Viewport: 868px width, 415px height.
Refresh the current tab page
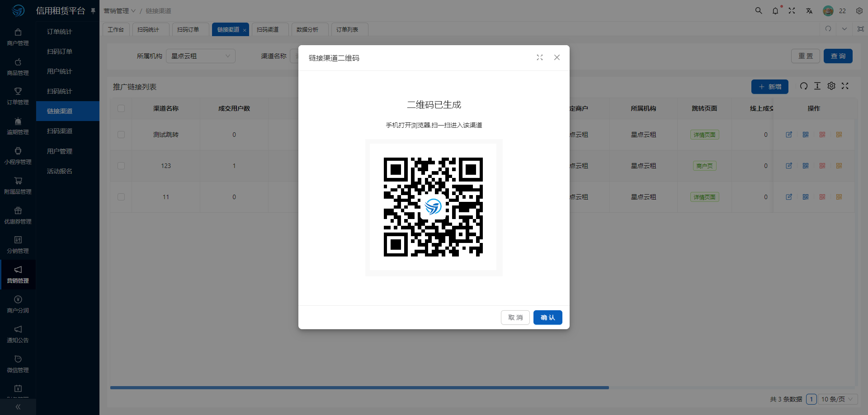point(828,29)
